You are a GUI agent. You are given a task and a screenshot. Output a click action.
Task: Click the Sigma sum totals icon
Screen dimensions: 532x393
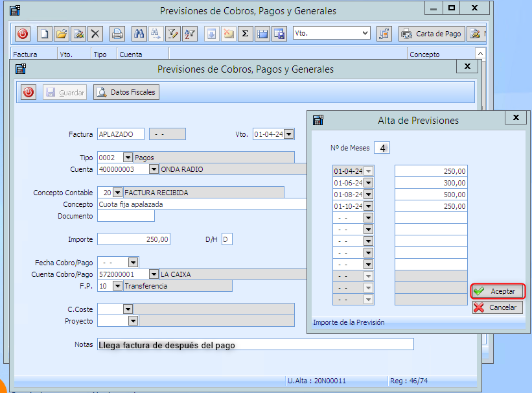pos(246,34)
